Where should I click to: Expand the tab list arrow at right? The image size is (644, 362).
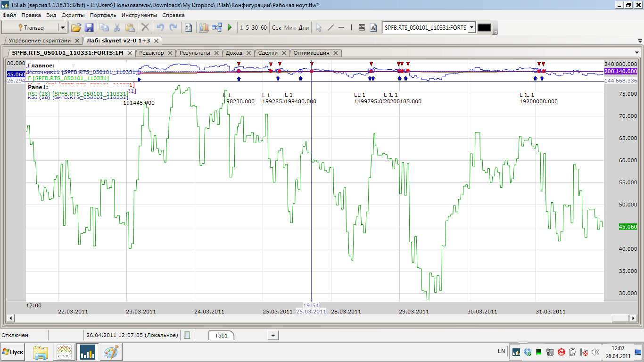[636, 53]
